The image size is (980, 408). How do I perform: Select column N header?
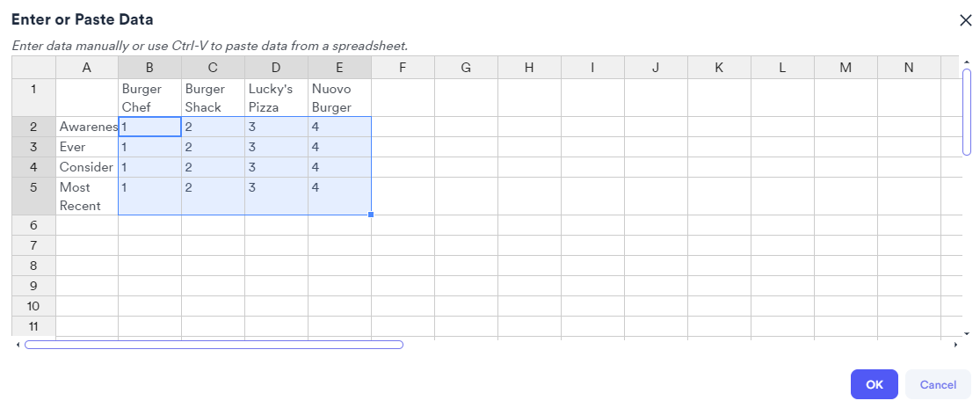909,68
